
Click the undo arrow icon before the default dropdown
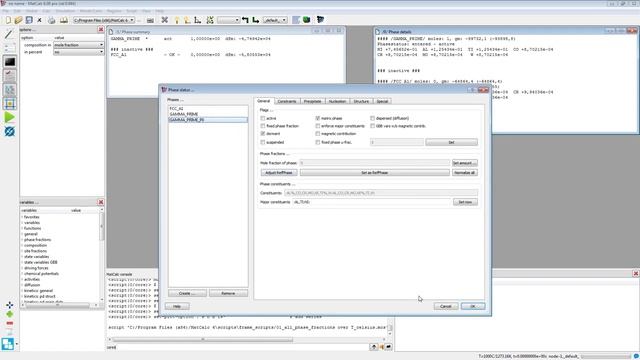pyautogui.click(x=245, y=20)
